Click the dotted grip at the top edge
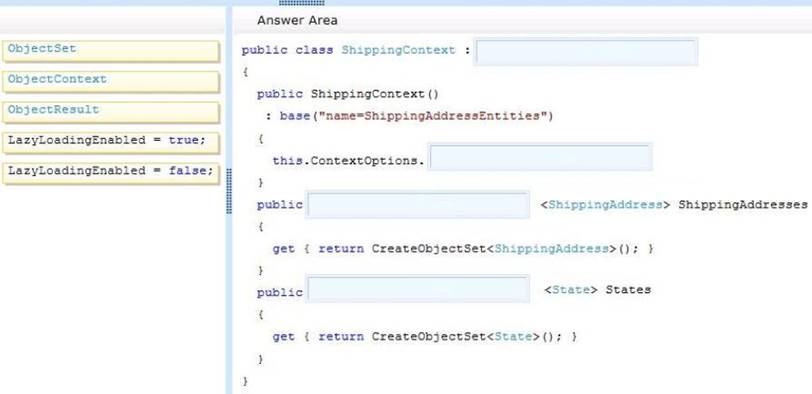Image resolution: width=812 pixels, height=394 pixels. [301, 3]
